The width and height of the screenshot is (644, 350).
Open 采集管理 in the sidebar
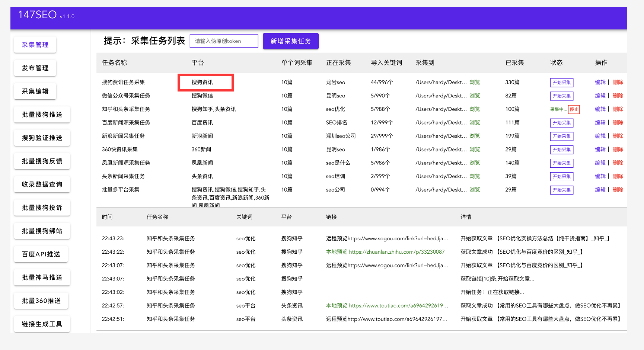(x=35, y=45)
